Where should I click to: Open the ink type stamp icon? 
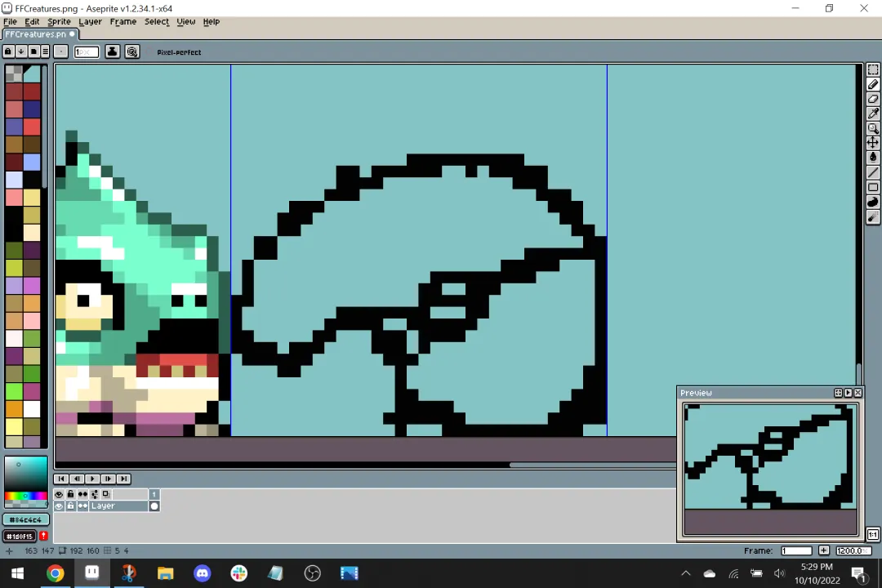click(x=113, y=51)
